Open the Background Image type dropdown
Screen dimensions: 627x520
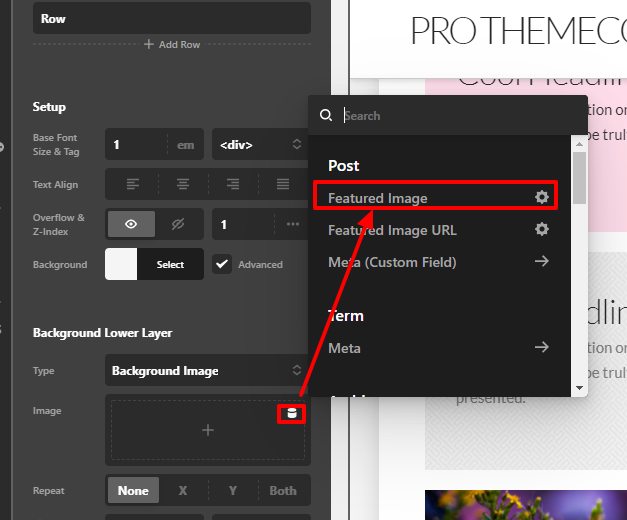tap(206, 370)
